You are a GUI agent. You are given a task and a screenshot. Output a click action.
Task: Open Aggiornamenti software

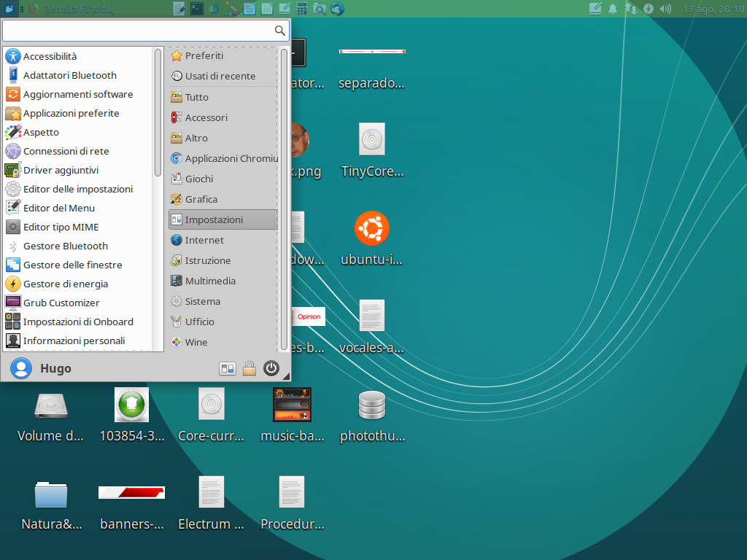[77, 94]
